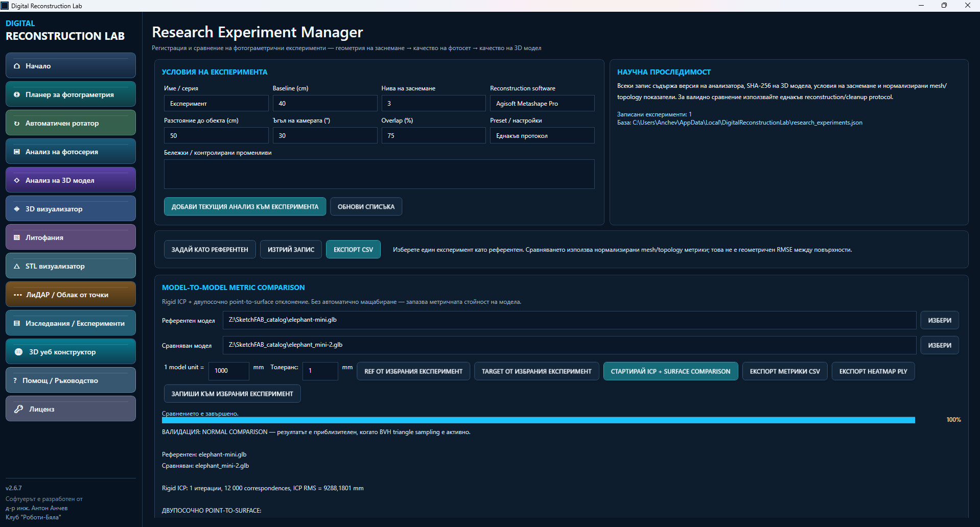The height and width of the screenshot is (527, 980).
Task: Open the Литофания image icon
Action: [x=17, y=237]
